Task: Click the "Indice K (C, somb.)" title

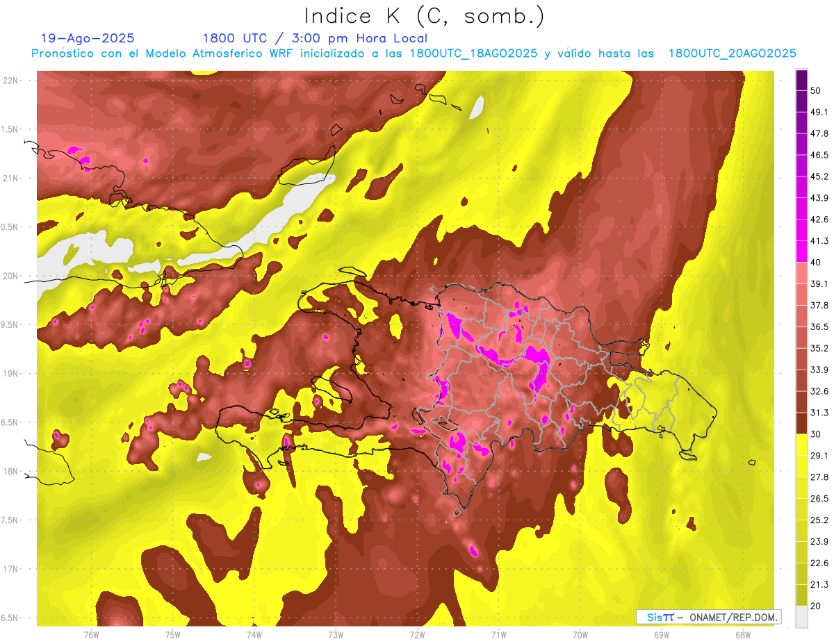Action: click(424, 16)
